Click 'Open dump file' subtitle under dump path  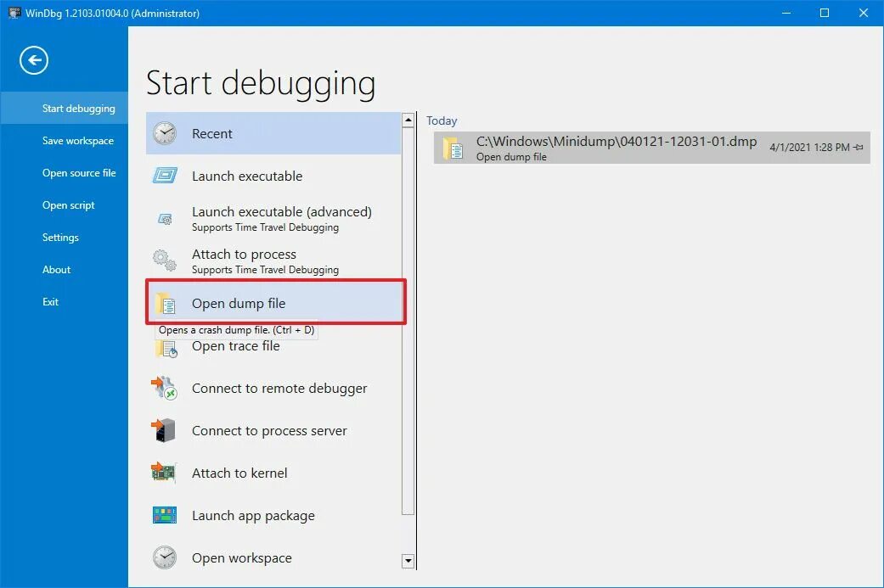tap(511, 157)
